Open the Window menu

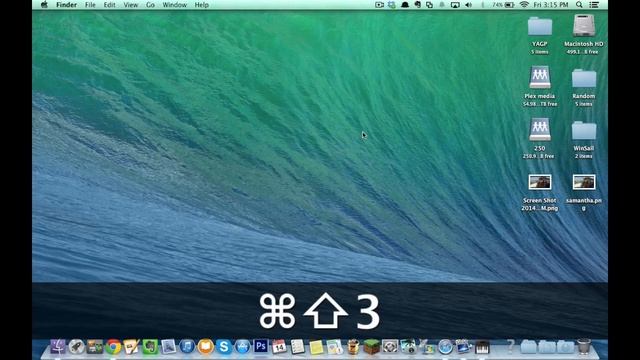pos(174,5)
